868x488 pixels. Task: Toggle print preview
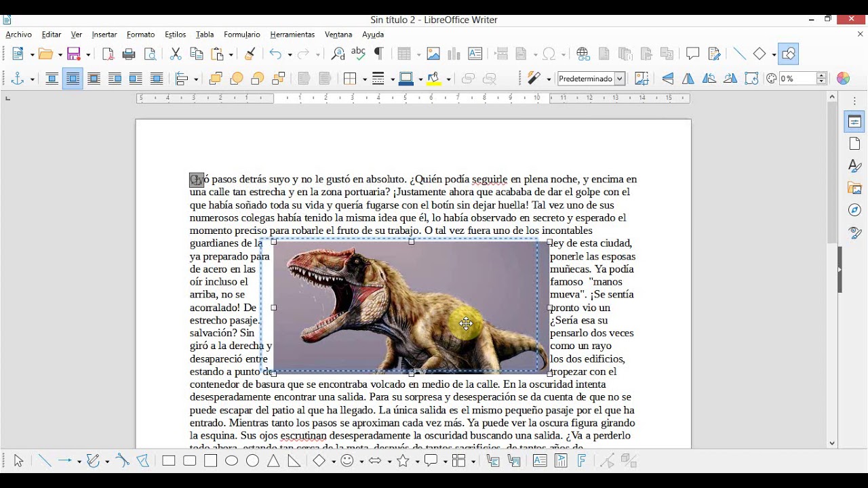[x=150, y=54]
